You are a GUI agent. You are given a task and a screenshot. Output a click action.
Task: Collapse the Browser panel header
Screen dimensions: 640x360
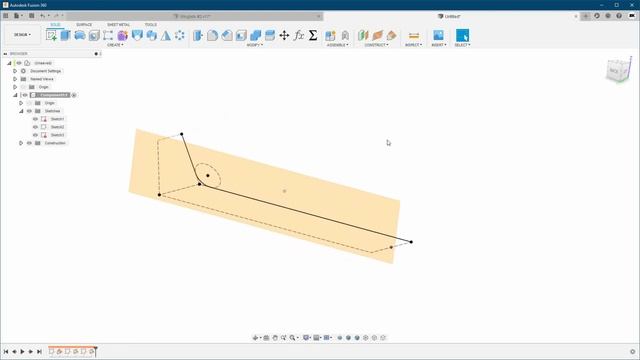5,53
